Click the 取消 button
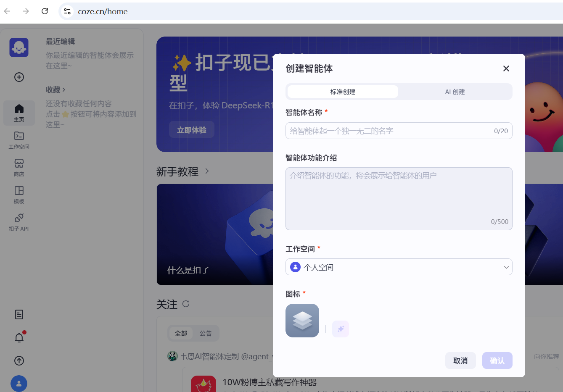This screenshot has height=392, width=563. (460, 360)
